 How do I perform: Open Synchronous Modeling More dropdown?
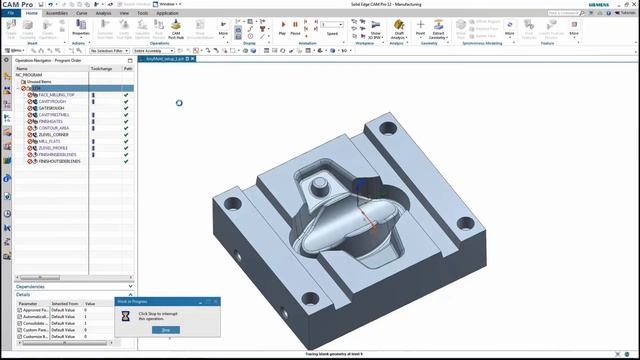coord(509,29)
